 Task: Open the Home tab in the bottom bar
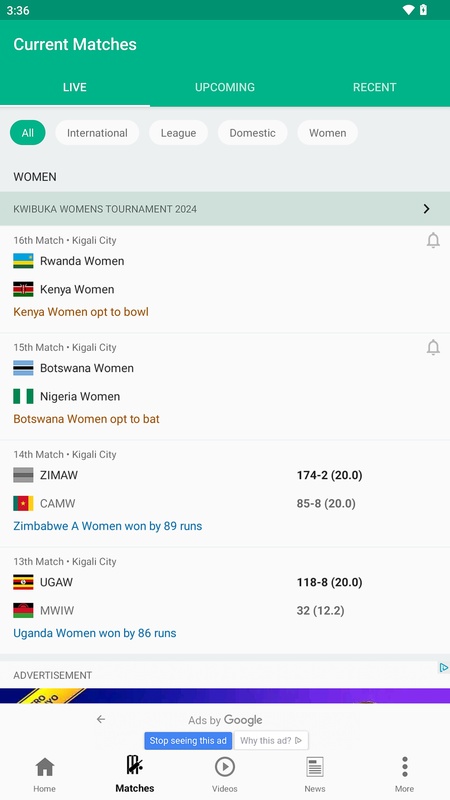tap(45, 774)
